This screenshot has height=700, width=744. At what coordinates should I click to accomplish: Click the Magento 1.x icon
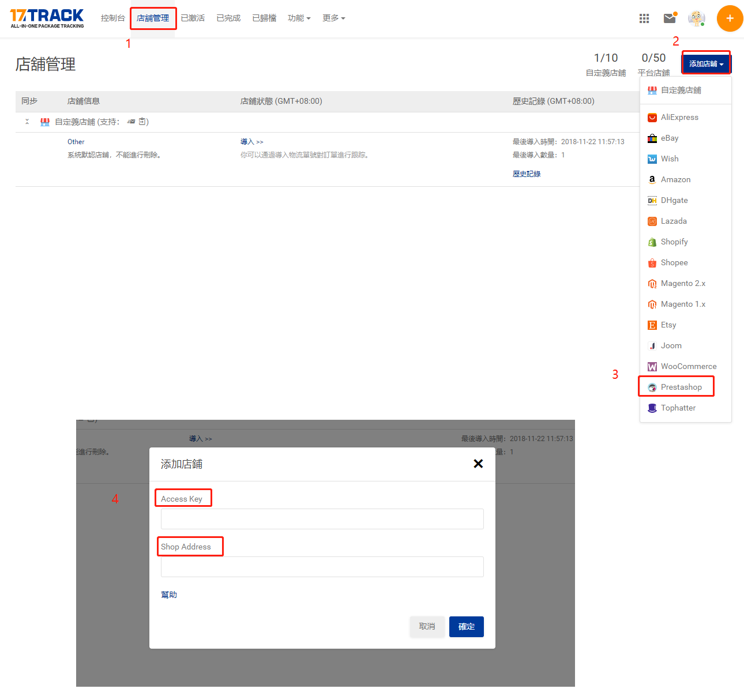652,304
